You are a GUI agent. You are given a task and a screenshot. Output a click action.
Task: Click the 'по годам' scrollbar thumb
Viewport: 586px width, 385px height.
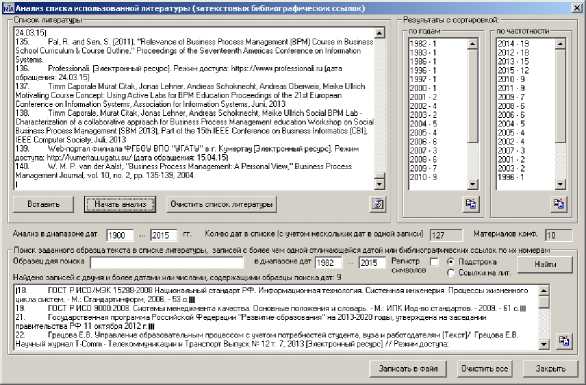click(472, 96)
